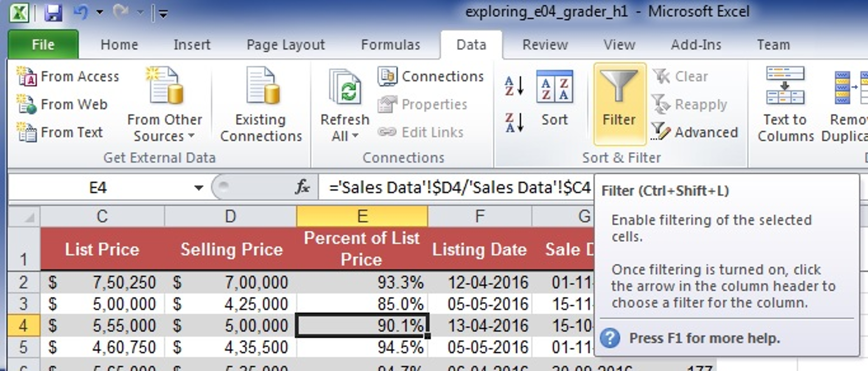Open the Page Layout tab
This screenshot has width=868, height=371.
286,45
